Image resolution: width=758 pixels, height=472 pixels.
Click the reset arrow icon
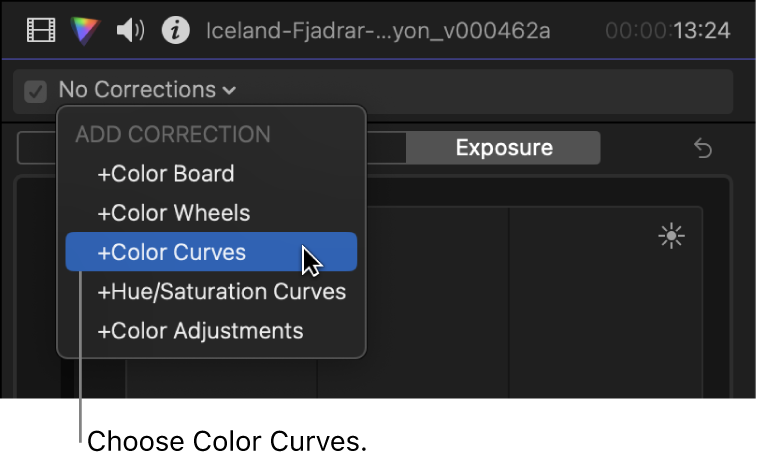click(703, 149)
